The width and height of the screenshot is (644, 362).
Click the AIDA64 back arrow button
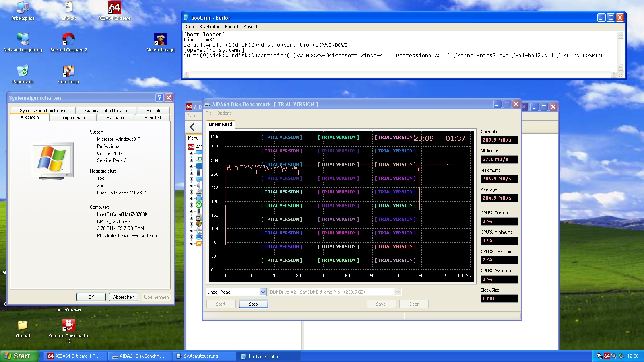point(192,127)
